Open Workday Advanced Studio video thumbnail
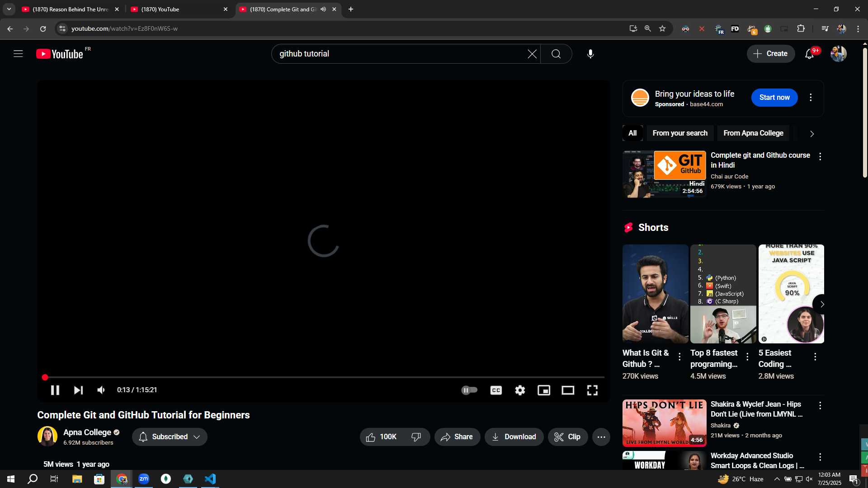The image size is (868, 488). point(664,460)
